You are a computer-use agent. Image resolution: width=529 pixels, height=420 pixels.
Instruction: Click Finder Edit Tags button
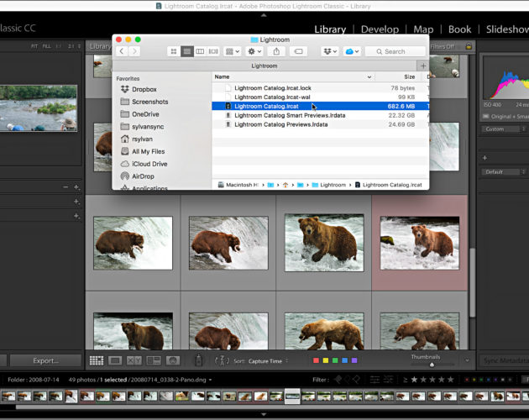(298, 51)
